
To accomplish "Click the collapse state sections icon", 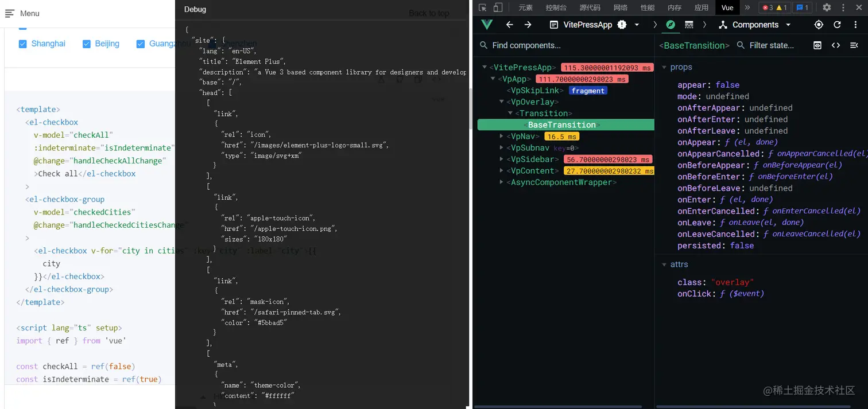I will pos(854,45).
